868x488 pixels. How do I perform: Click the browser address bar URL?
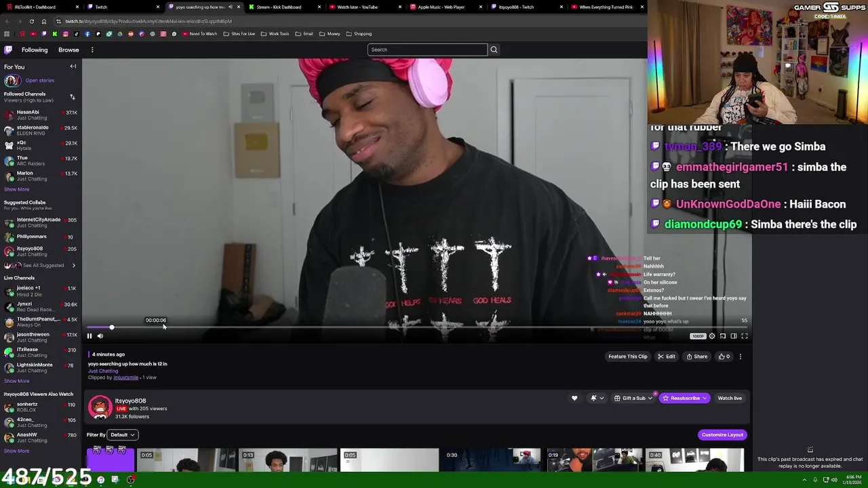pyautogui.click(x=149, y=21)
